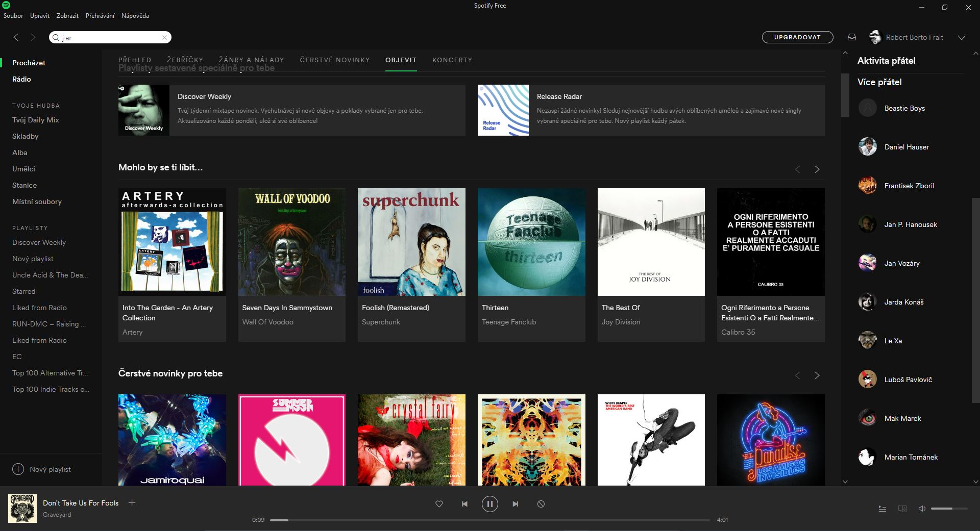The height and width of the screenshot is (531, 980).
Task: Open Rádio in the sidebar
Action: (21, 79)
